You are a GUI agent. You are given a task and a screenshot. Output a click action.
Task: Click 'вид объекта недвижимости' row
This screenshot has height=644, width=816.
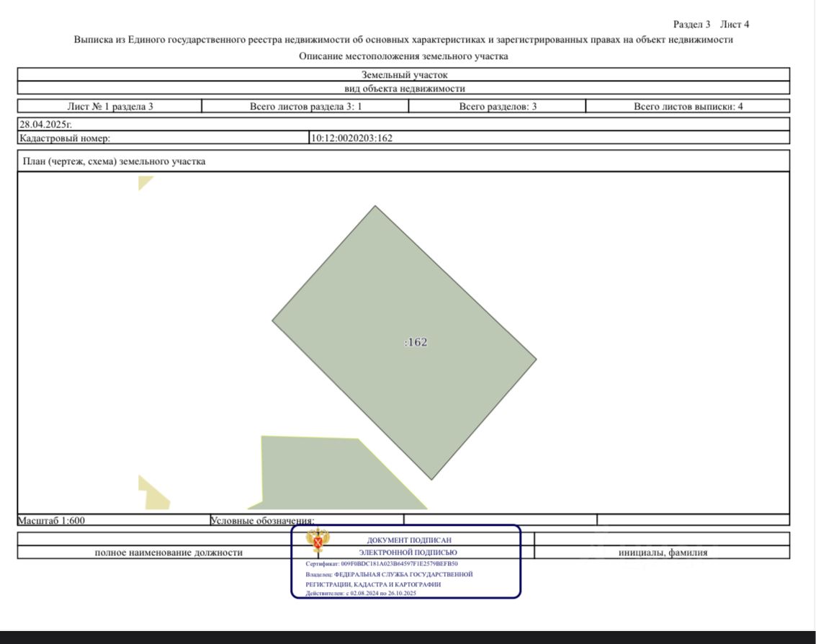tap(404, 88)
